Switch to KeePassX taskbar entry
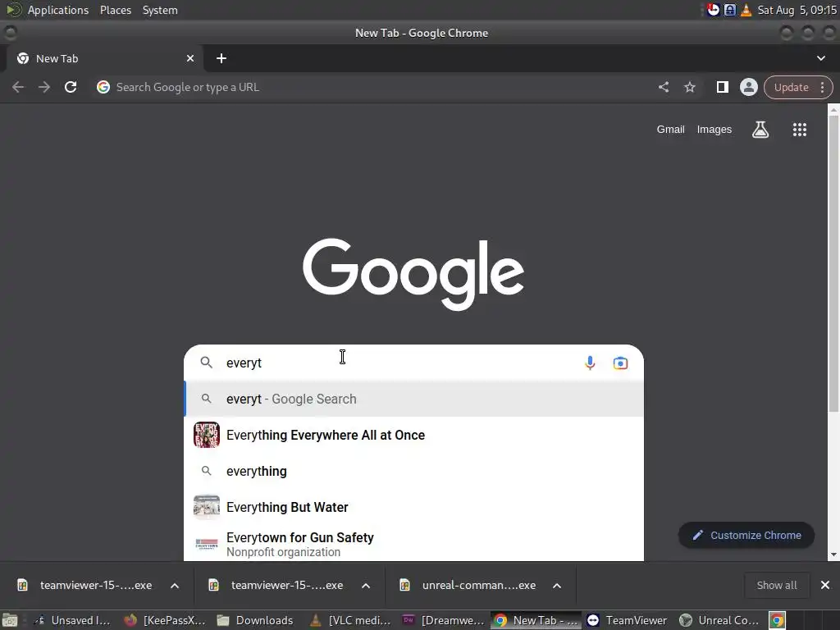Image resolution: width=840 pixels, height=630 pixels. pyautogui.click(x=166, y=620)
